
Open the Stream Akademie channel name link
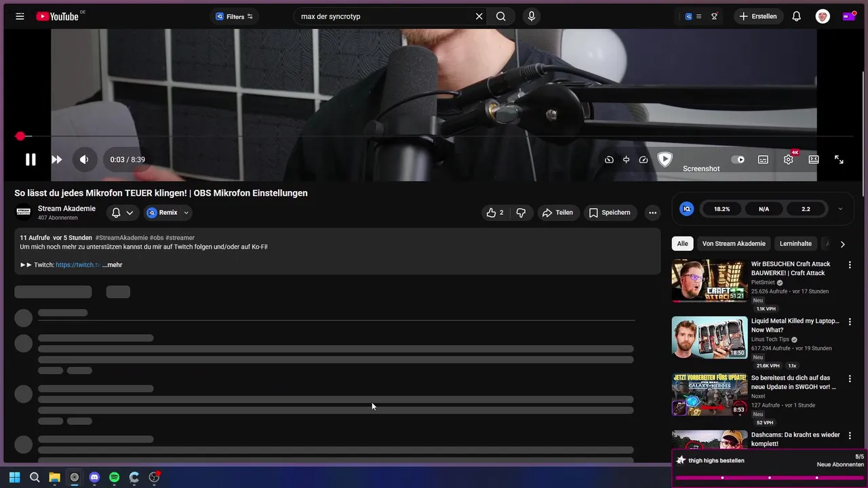tap(66, 208)
